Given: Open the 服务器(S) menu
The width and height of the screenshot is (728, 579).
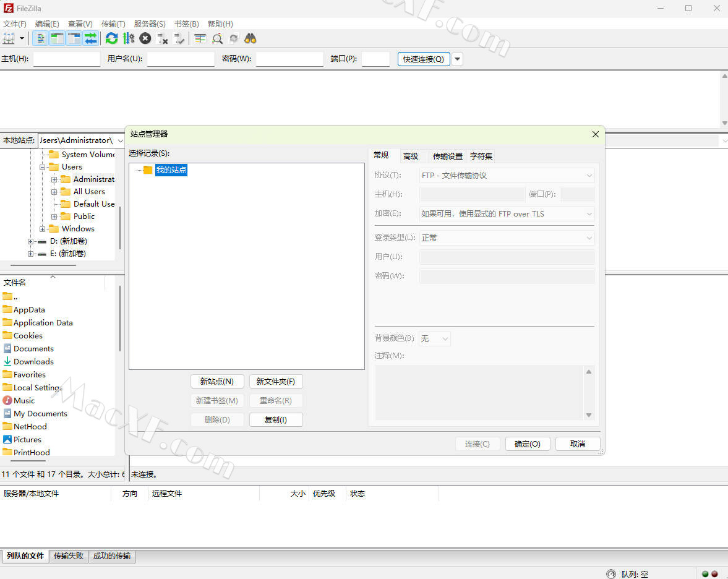Looking at the screenshot, I should (x=150, y=24).
